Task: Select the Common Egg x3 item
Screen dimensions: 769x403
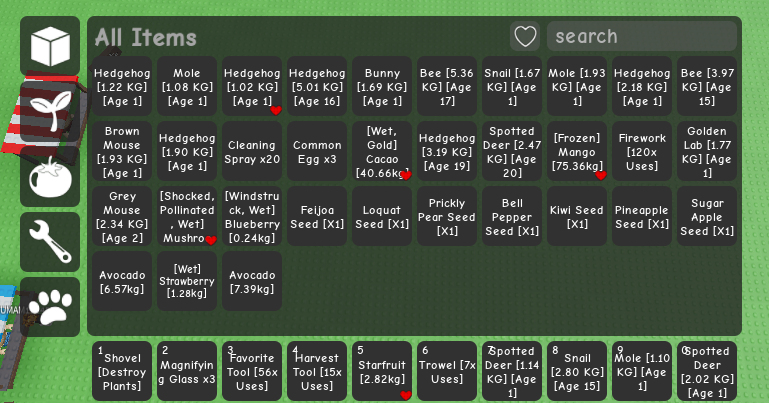Action: point(317,151)
